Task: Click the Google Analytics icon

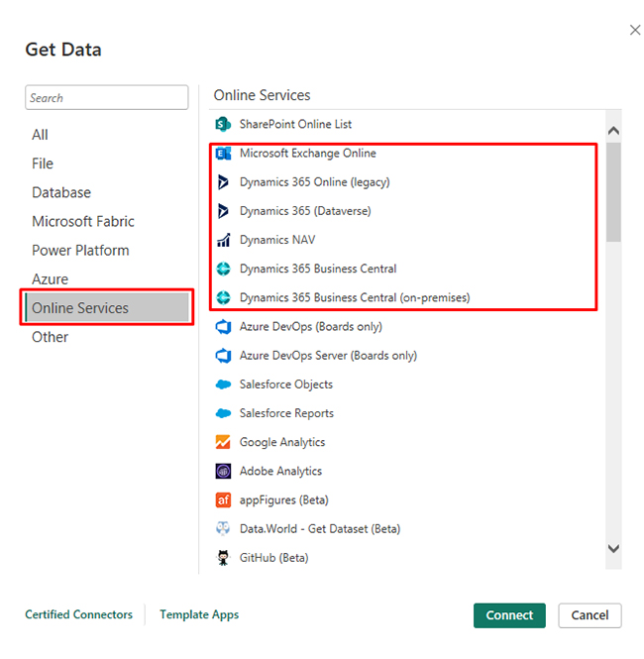Action: [223, 442]
